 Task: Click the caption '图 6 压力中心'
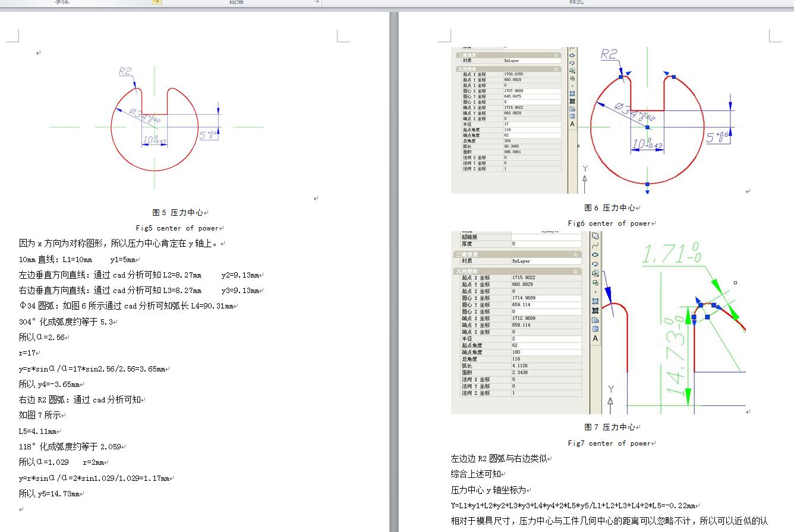pyautogui.click(x=610, y=207)
